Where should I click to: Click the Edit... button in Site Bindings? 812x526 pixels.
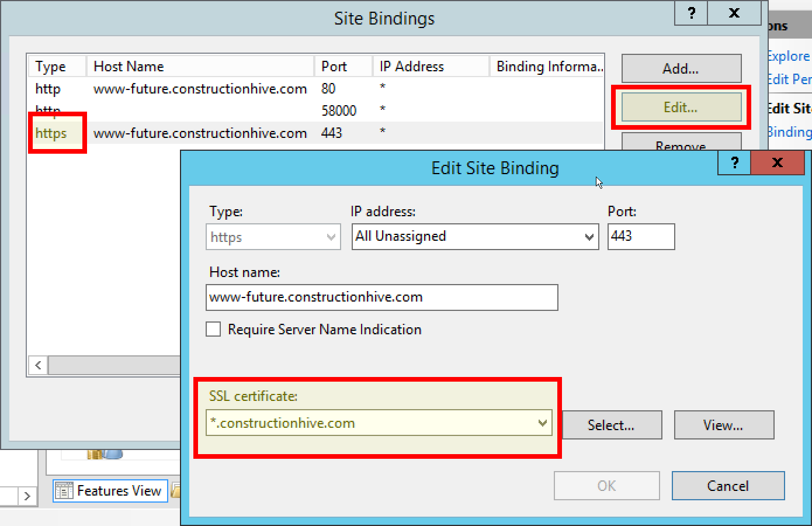(681, 108)
